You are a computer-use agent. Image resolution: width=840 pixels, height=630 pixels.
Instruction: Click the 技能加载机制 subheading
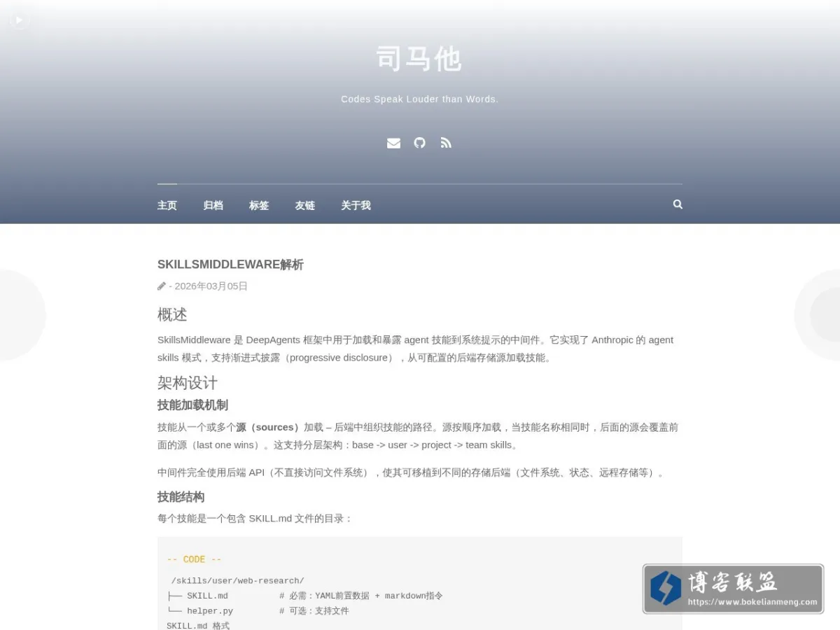tap(192, 405)
